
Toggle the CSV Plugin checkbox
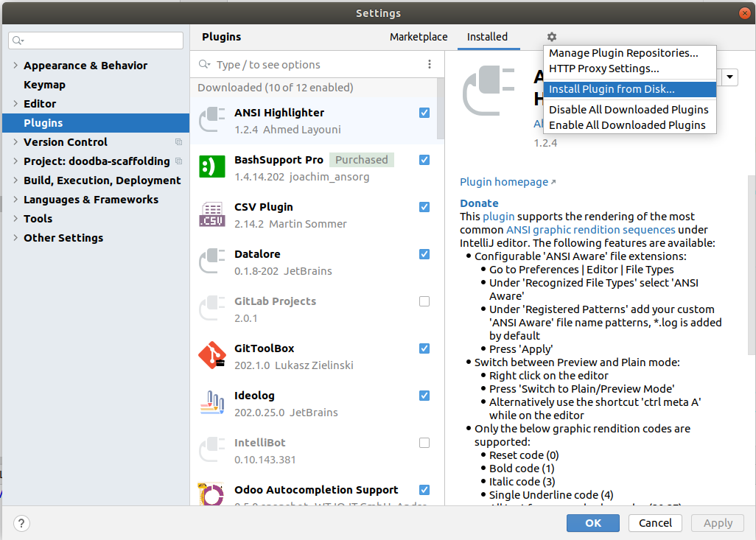(x=424, y=207)
